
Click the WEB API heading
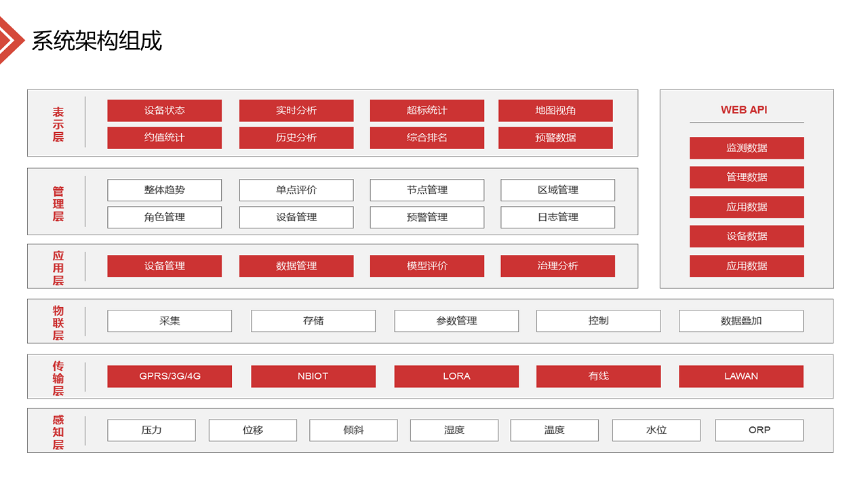point(744,110)
